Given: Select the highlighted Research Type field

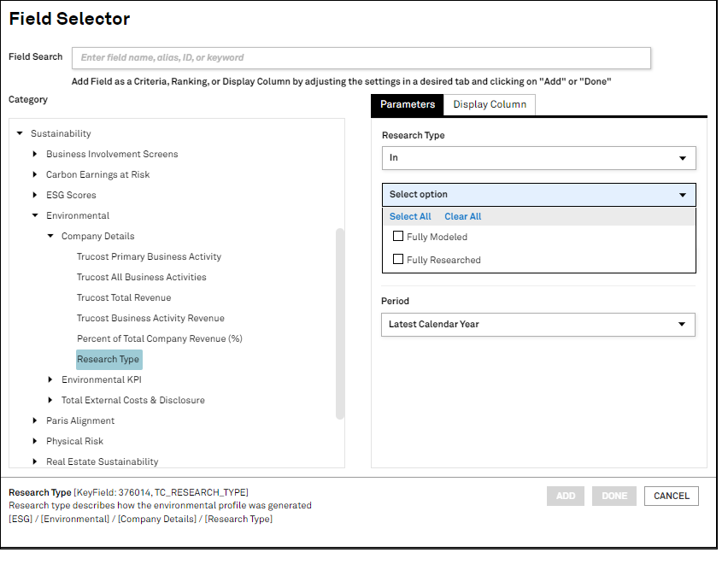Looking at the screenshot, I should 109,359.
